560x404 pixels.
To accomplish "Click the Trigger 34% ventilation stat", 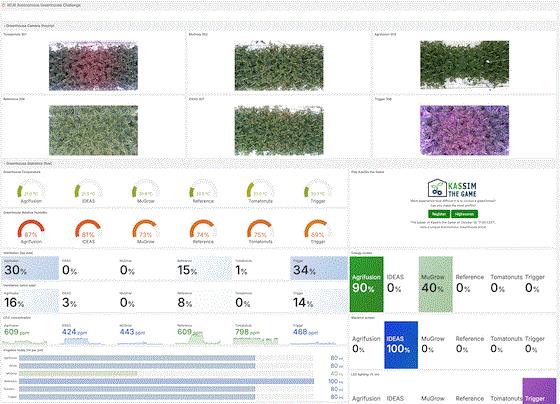I will click(319, 268).
